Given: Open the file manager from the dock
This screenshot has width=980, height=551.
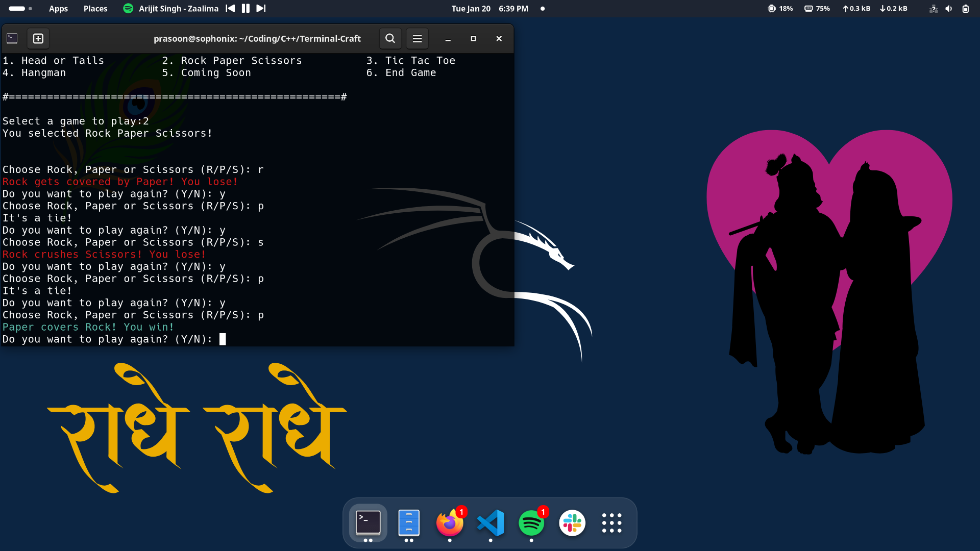Looking at the screenshot, I should pos(409,523).
